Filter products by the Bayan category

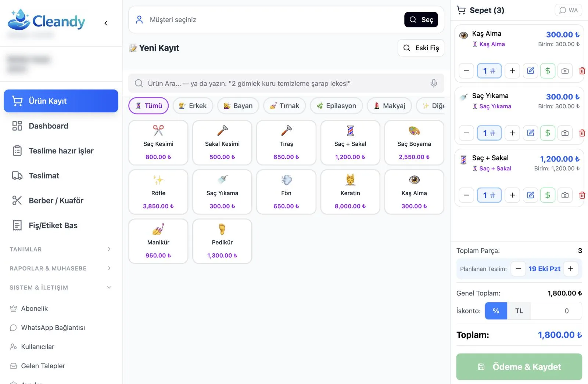pos(238,106)
